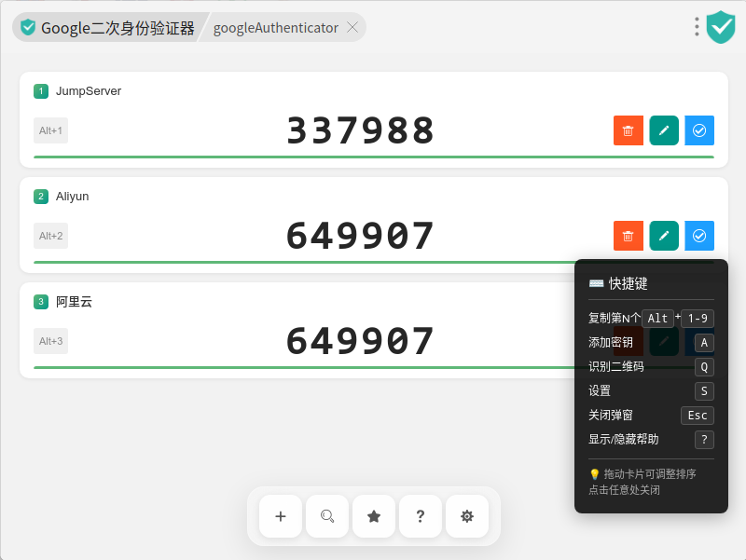This screenshot has width=746, height=560.
Task: Click the Esc key badge in popup
Action: [698, 415]
